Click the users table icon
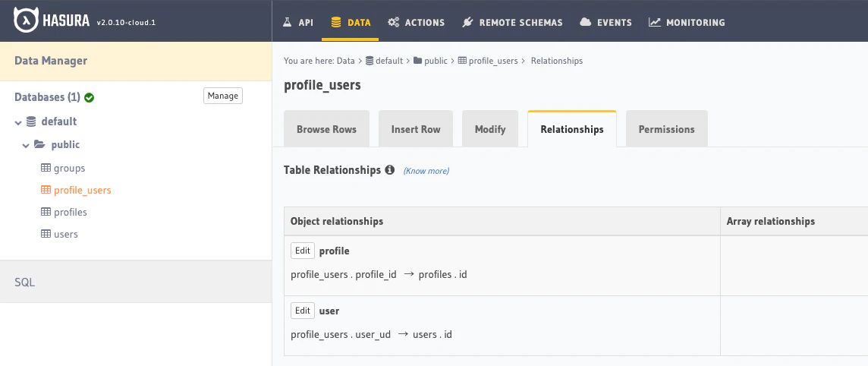 coord(46,234)
